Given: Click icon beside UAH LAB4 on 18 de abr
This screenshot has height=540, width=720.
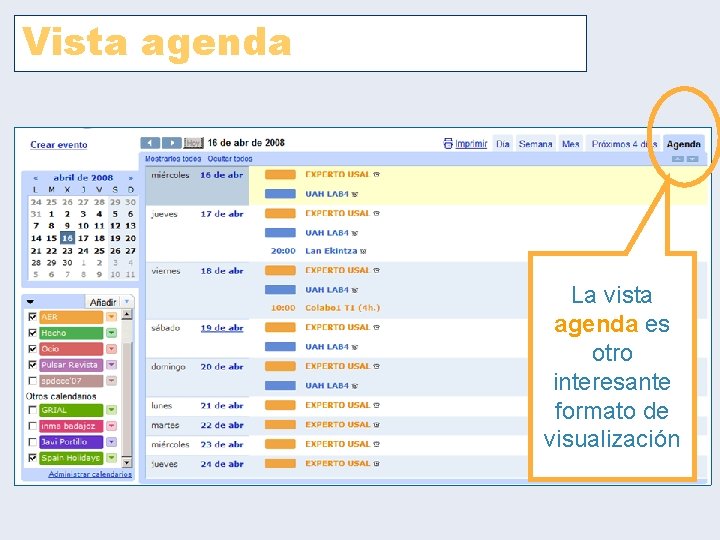Looking at the screenshot, I should (x=354, y=290).
